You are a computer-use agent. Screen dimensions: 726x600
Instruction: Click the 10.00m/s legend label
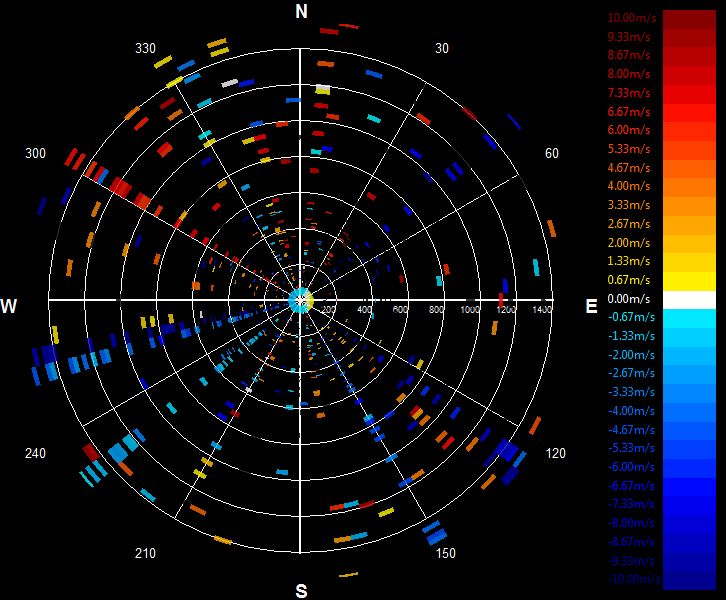click(632, 18)
